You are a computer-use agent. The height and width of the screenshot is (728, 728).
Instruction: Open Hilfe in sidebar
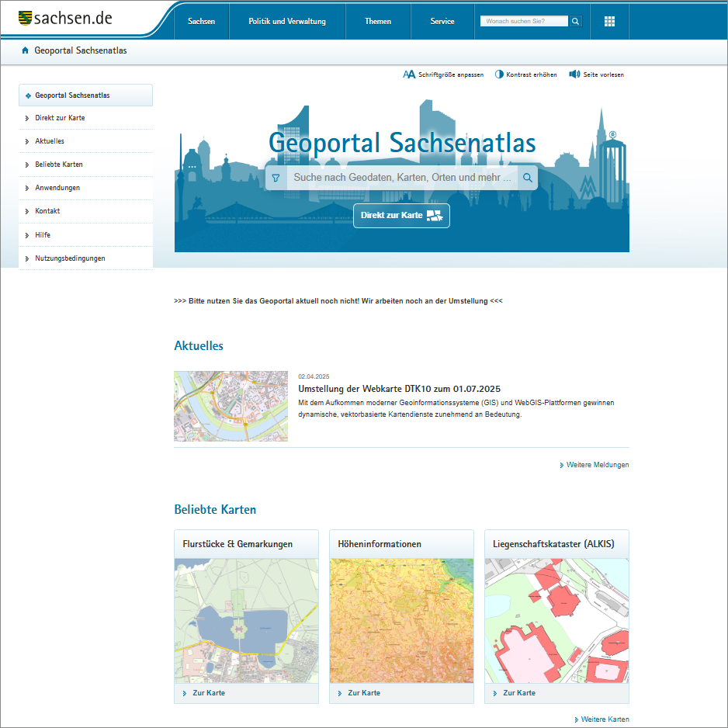[x=85, y=235]
